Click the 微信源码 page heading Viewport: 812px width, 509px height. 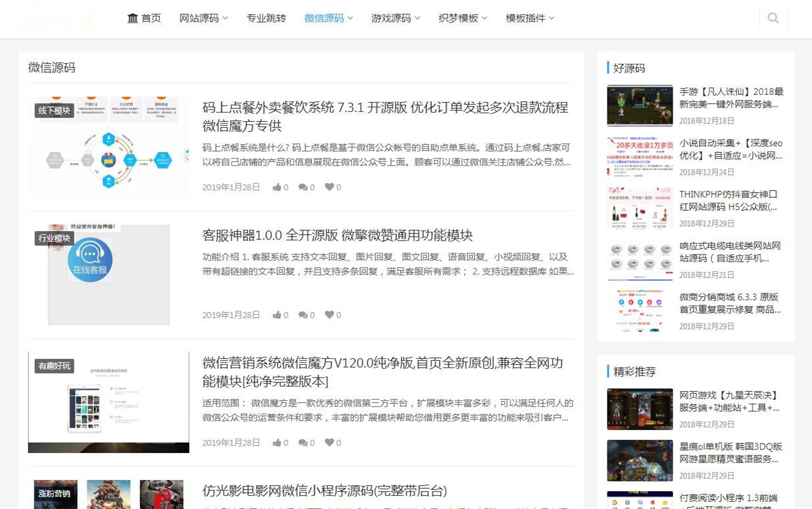[x=52, y=67]
